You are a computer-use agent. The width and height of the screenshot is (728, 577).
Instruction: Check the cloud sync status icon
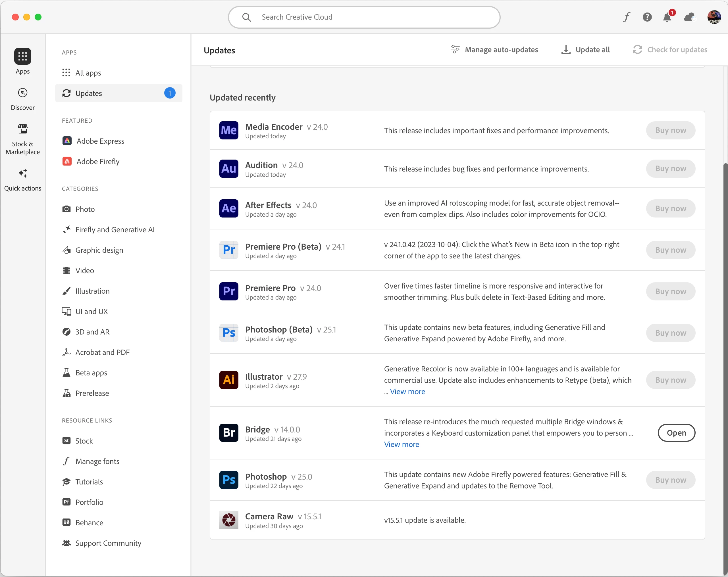[x=689, y=17]
